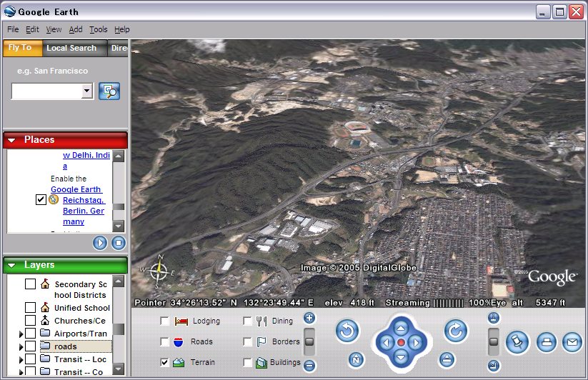Click the add placemark pushpin icon

click(x=517, y=342)
